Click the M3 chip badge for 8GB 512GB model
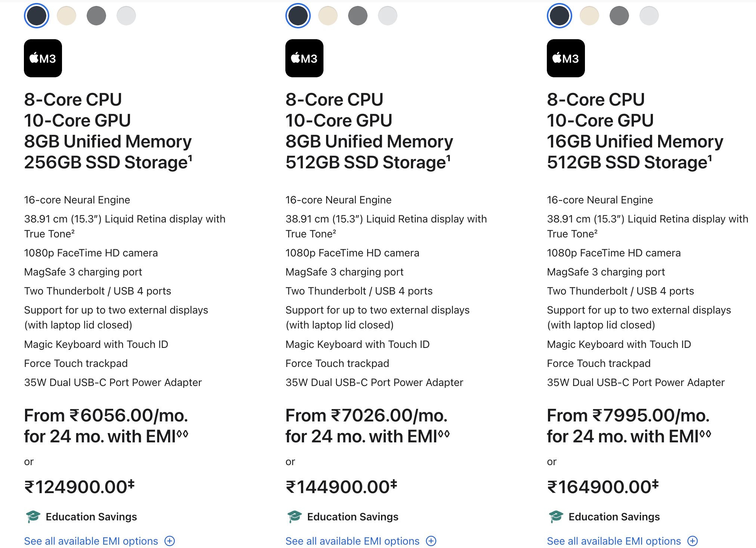This screenshot has width=756, height=548. [304, 58]
